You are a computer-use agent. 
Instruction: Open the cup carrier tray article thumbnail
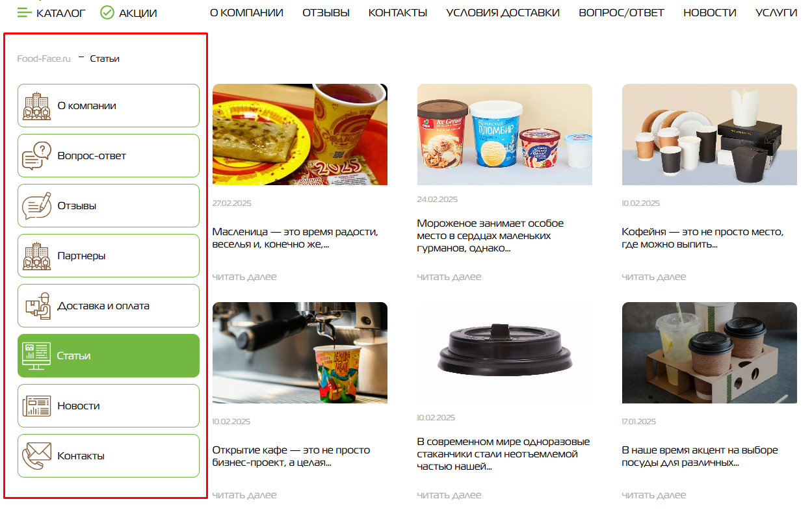(709, 353)
